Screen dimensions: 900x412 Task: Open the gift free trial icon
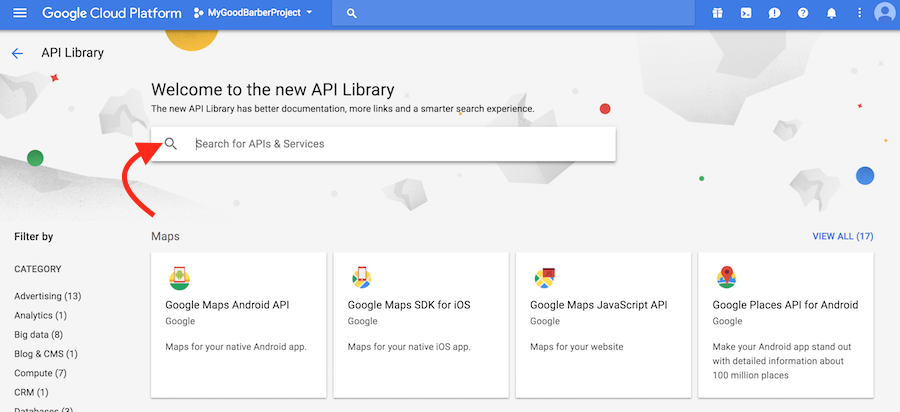pyautogui.click(x=717, y=13)
